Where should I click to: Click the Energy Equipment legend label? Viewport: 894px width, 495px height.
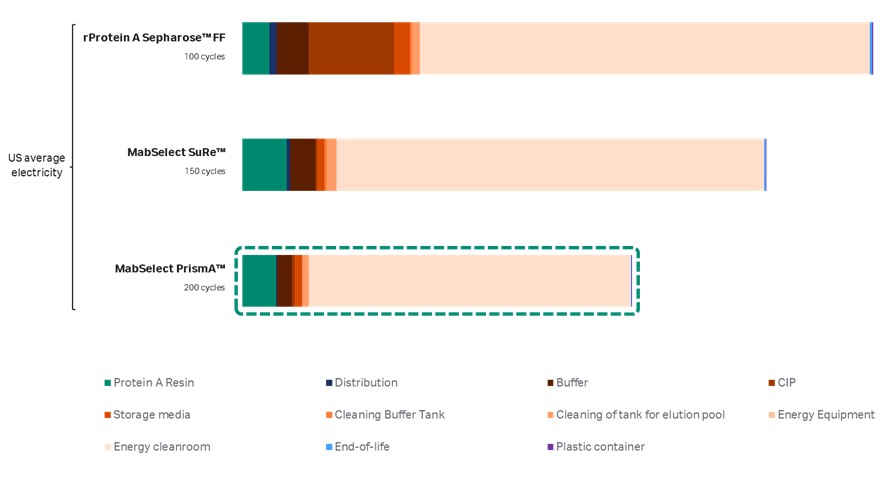pos(826,415)
